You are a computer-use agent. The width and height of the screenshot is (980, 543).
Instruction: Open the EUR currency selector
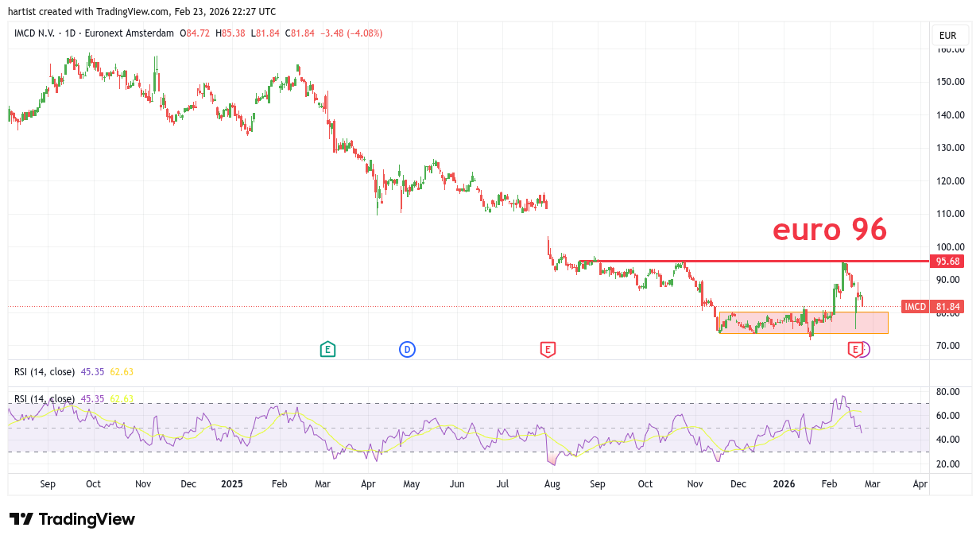point(947,36)
